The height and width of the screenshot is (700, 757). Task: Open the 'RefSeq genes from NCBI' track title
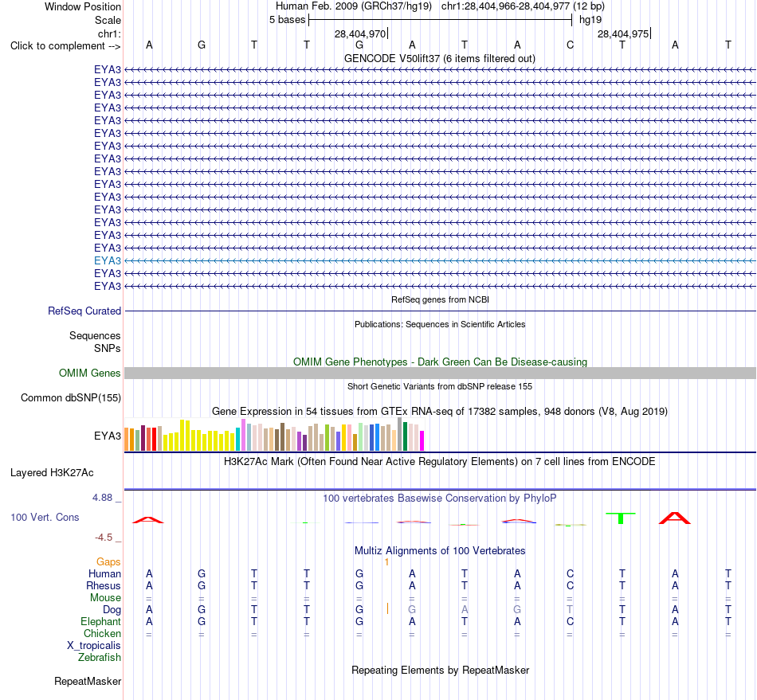441,299
